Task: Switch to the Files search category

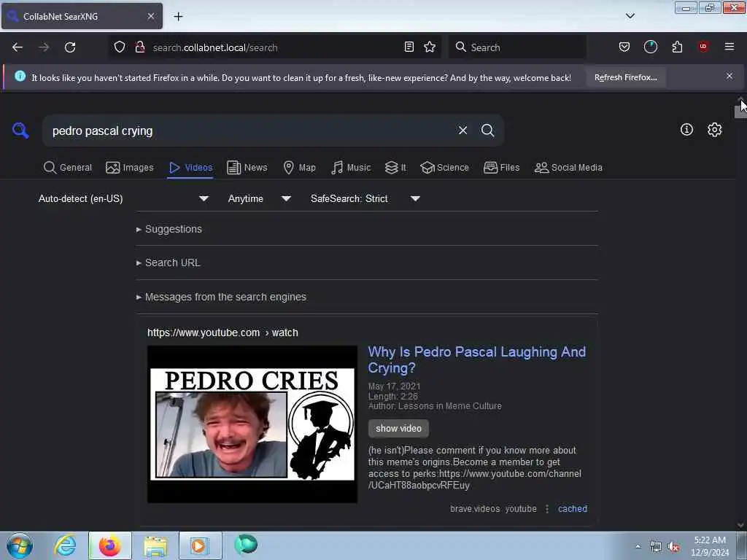Action: [x=501, y=168]
